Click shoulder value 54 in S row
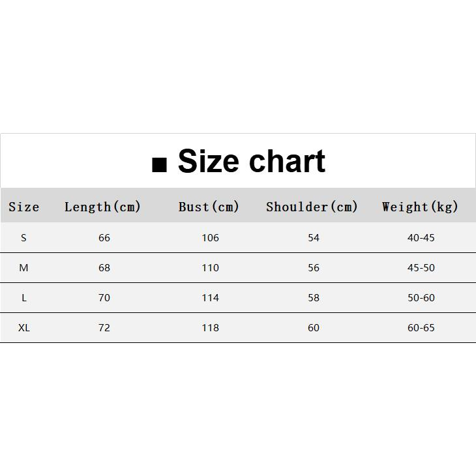This screenshot has width=476, height=476. coord(314,238)
